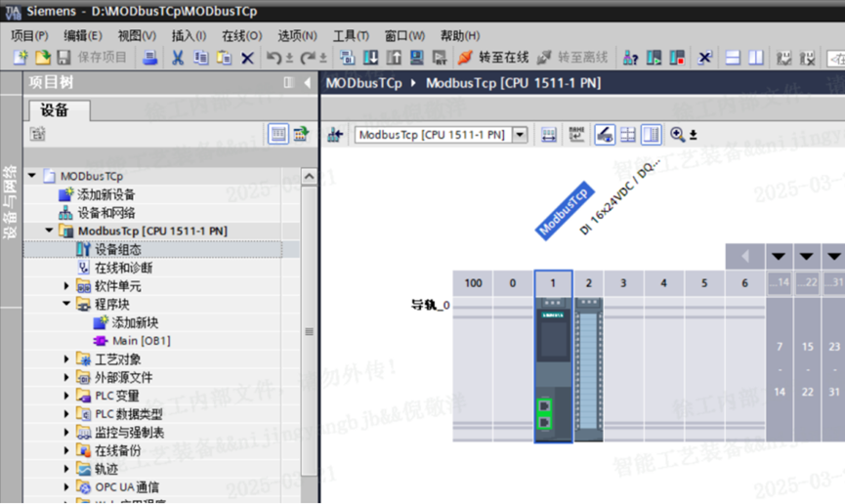Screen dimensions: 845x504
Task: Split editor space horizontally icon
Action: [x=733, y=57]
